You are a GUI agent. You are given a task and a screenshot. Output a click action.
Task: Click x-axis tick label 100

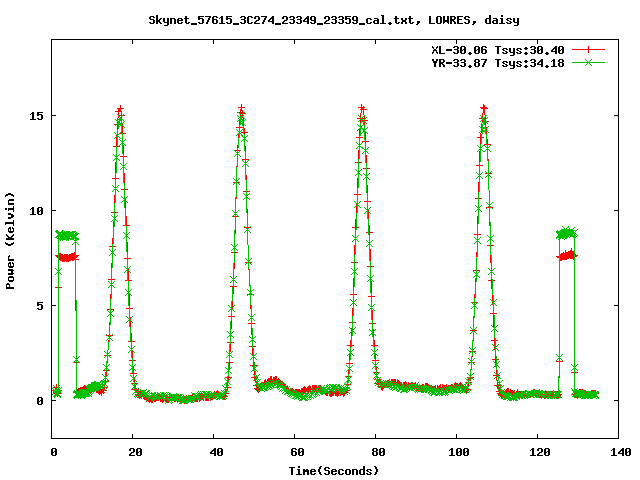(x=458, y=452)
